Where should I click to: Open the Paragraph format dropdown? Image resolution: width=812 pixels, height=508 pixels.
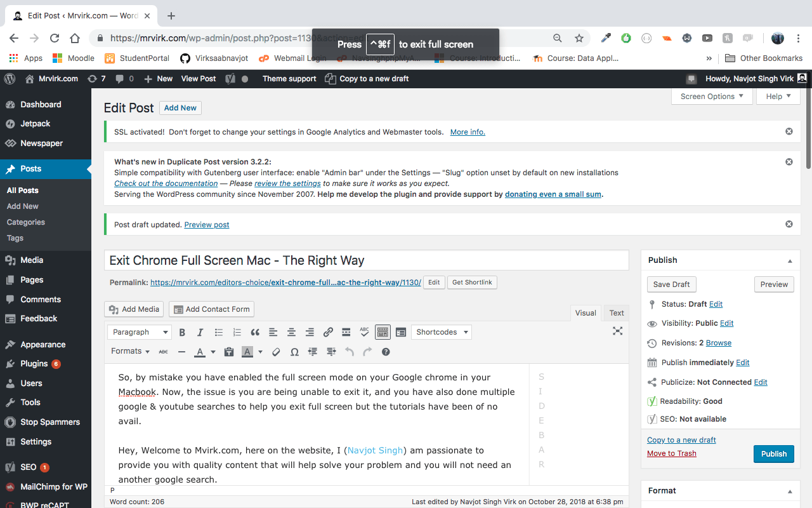pyautogui.click(x=139, y=332)
